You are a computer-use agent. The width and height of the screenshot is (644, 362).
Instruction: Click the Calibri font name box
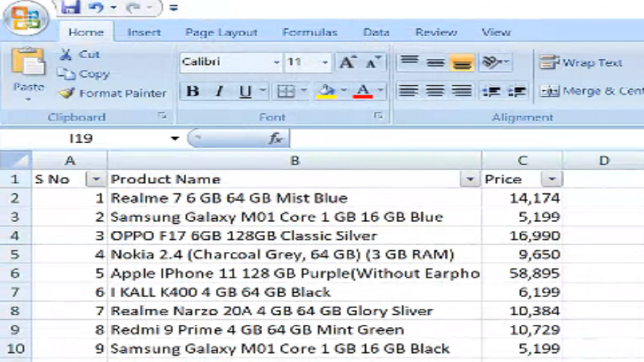225,62
